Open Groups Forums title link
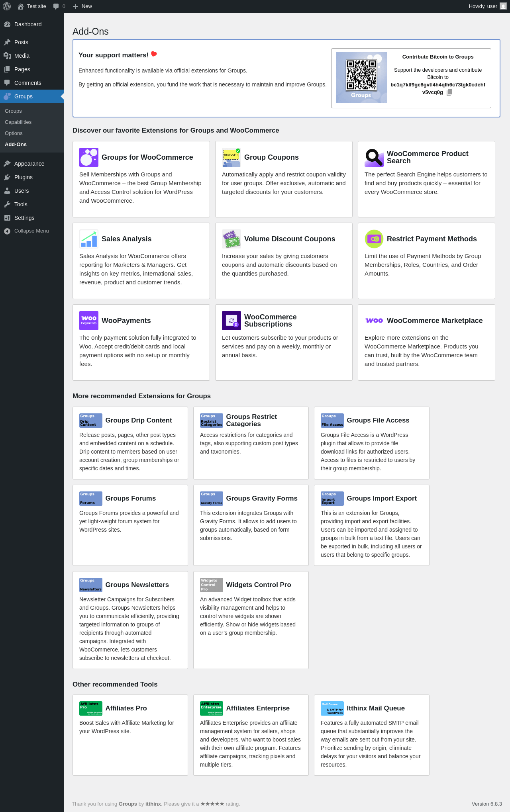 (x=130, y=499)
